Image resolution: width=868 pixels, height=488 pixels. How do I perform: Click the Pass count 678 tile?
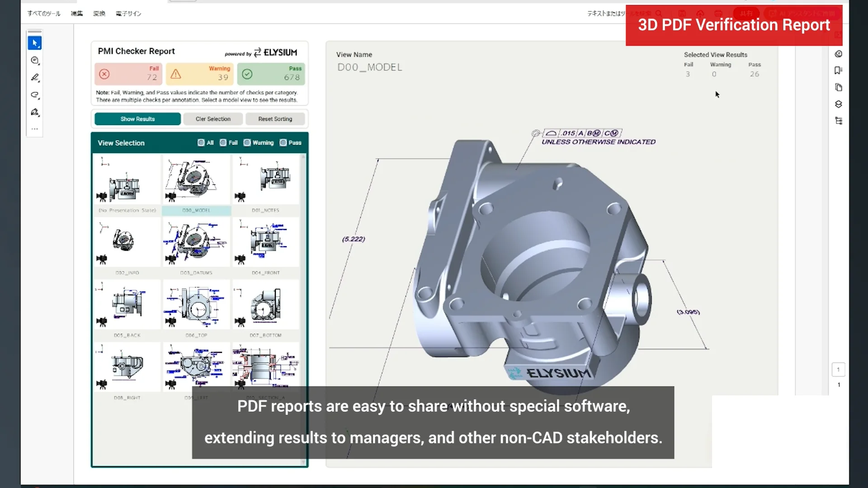[x=271, y=74]
